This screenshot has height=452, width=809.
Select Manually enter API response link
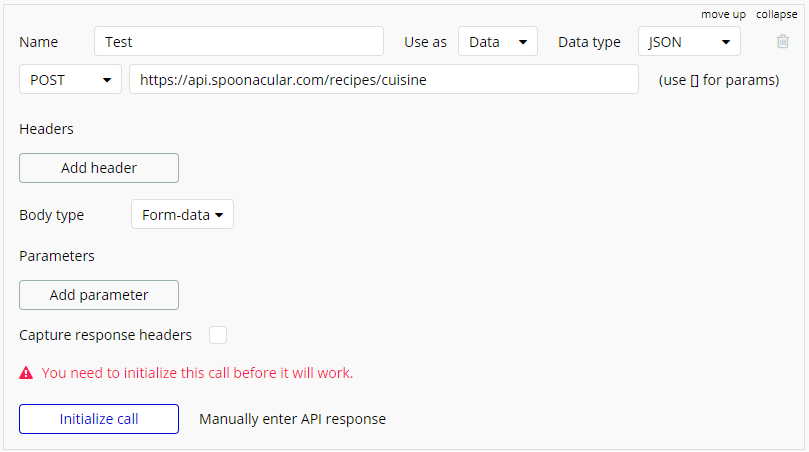[292, 419]
